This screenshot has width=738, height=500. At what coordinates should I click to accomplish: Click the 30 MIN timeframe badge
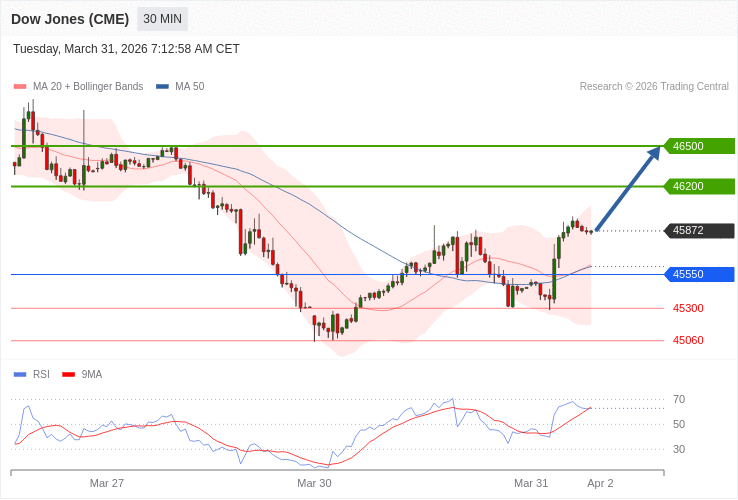tap(162, 19)
